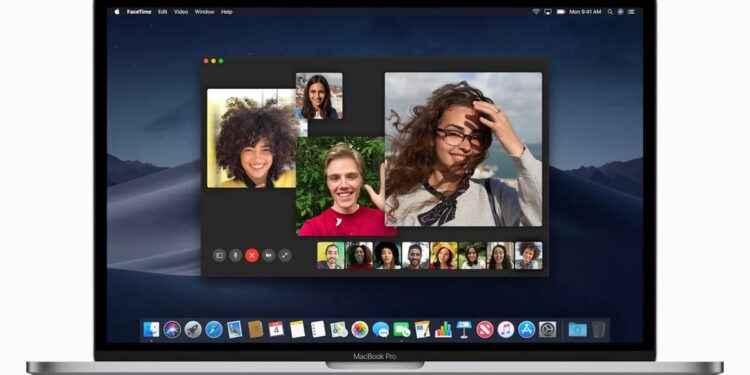Screen dimensions: 750x375
Task: Minimize the FaceTime window with yellow button
Action: click(213, 61)
